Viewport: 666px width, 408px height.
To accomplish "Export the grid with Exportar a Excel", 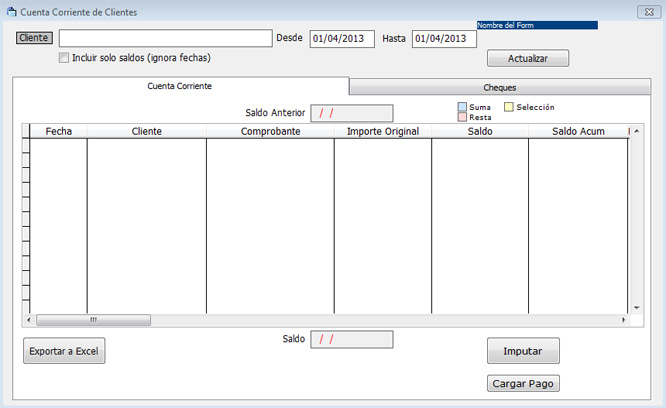I will point(64,351).
